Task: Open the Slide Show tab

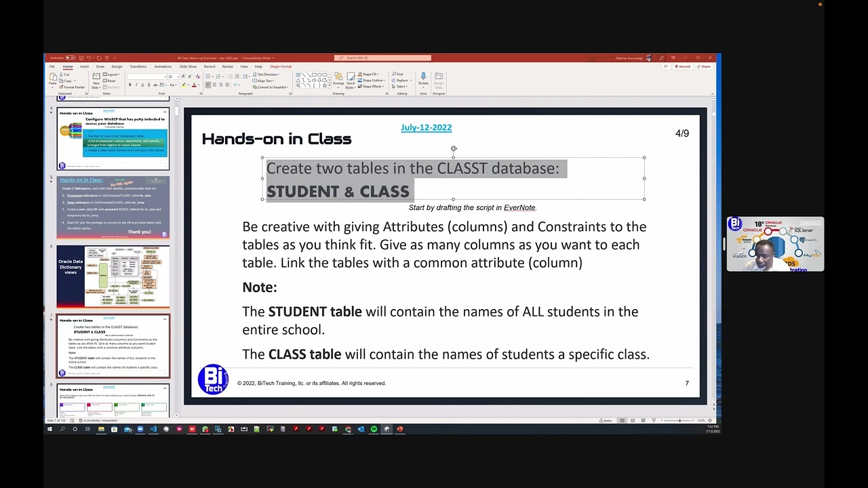Action: [188, 66]
